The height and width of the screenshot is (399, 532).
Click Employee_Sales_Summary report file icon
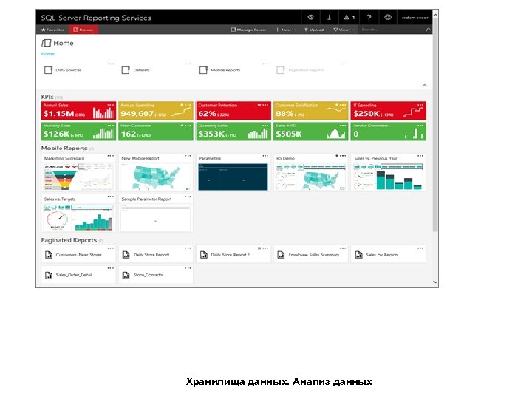[x=281, y=254]
